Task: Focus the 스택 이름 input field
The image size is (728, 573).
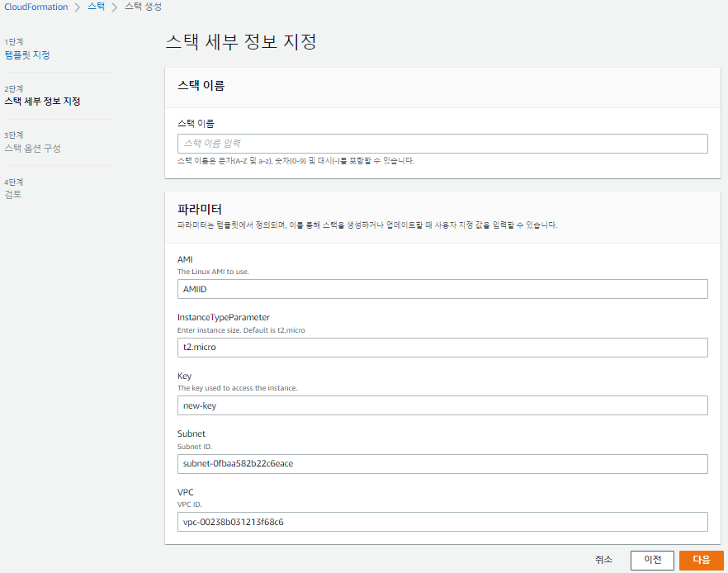Action: (x=442, y=144)
